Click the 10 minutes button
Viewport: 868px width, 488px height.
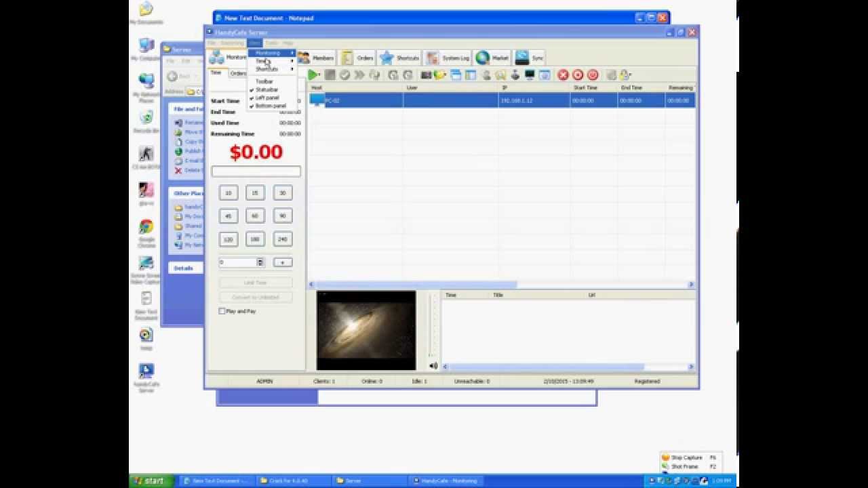(229, 193)
